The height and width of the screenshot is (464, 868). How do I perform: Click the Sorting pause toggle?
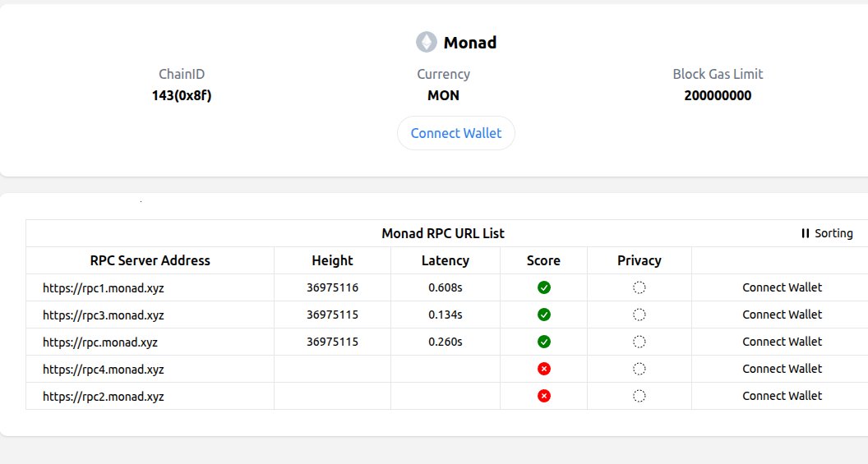tap(827, 233)
